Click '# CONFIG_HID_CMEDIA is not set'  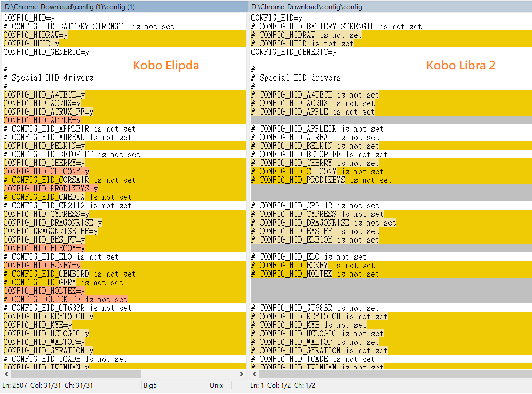point(68,197)
